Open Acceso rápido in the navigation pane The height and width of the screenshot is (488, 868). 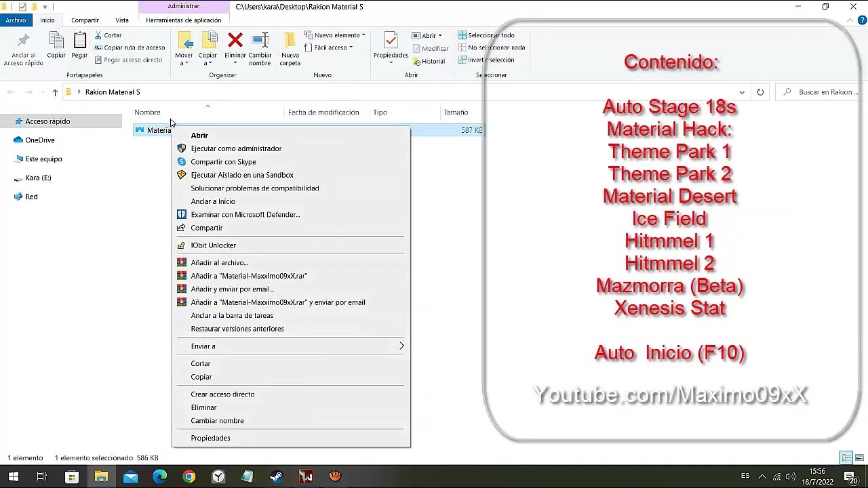tap(47, 121)
